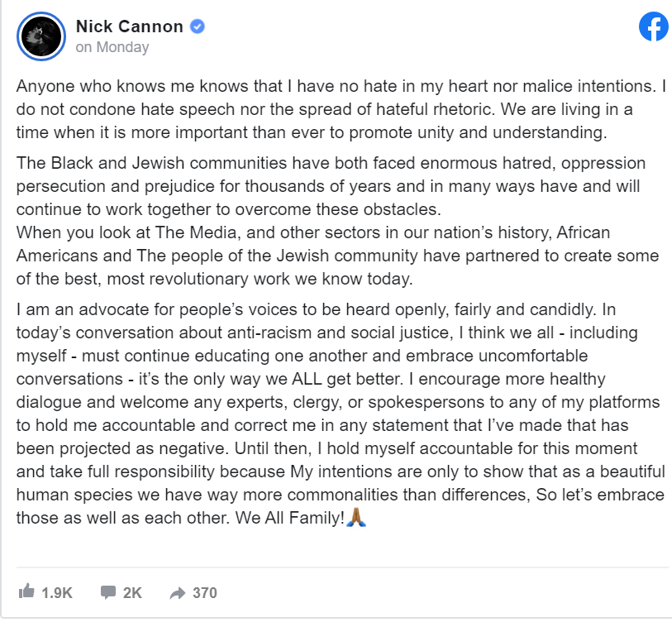Like the post with thumbs-up icon
Image resolution: width=672 pixels, height=627 pixels.
pyautogui.click(x=26, y=591)
